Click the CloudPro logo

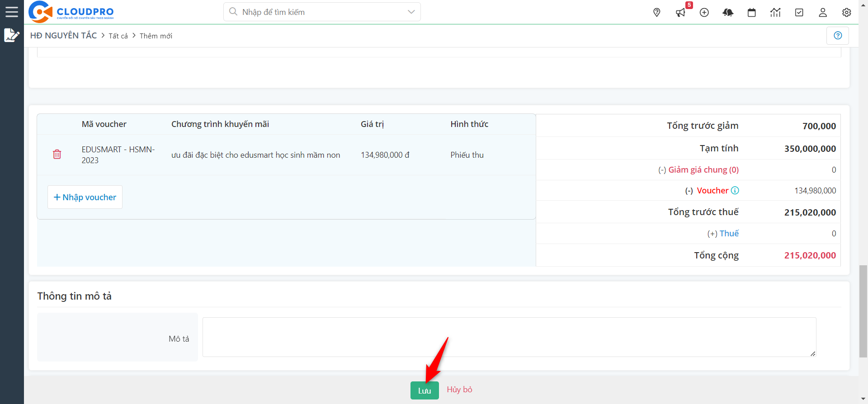(x=71, y=12)
